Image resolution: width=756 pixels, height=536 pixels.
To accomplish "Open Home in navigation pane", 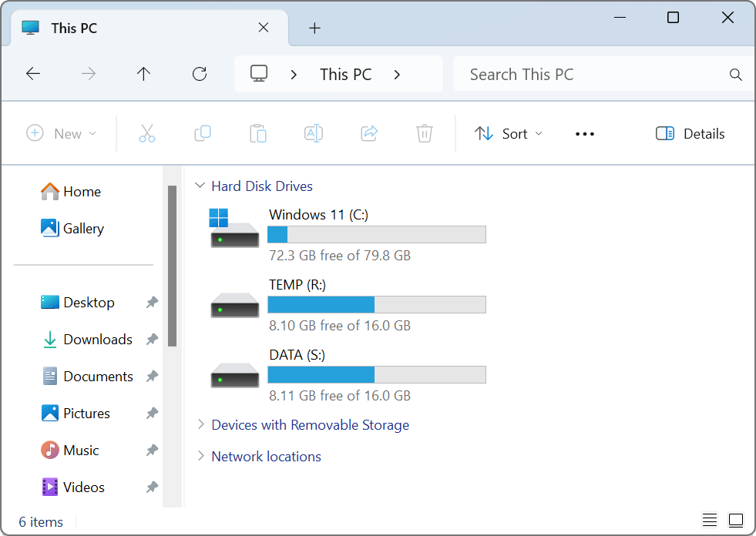I will (72, 191).
